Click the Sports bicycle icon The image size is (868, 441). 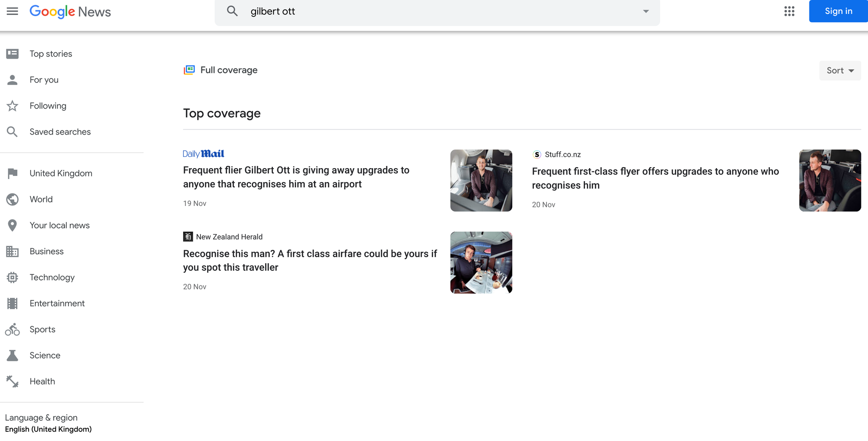(13, 329)
